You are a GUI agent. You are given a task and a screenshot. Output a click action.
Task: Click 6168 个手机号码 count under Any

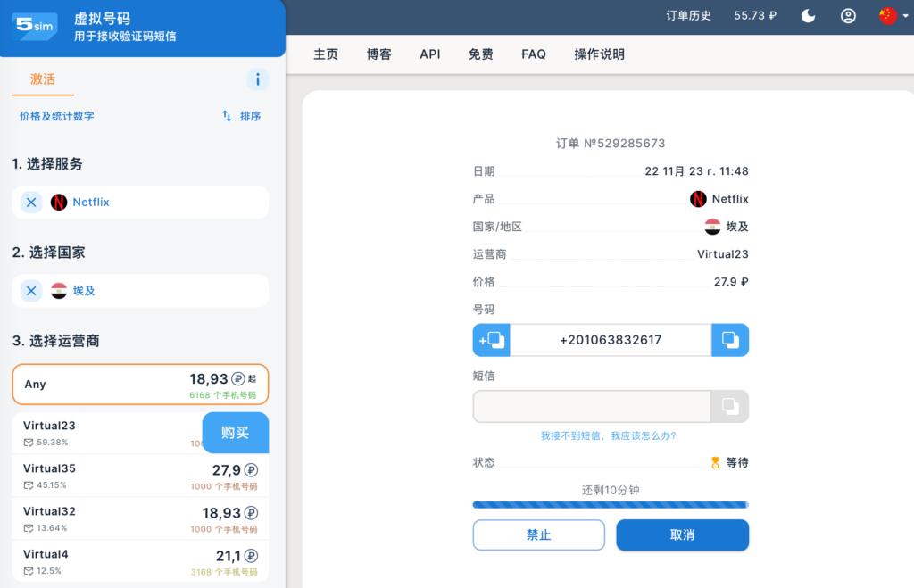click(222, 395)
